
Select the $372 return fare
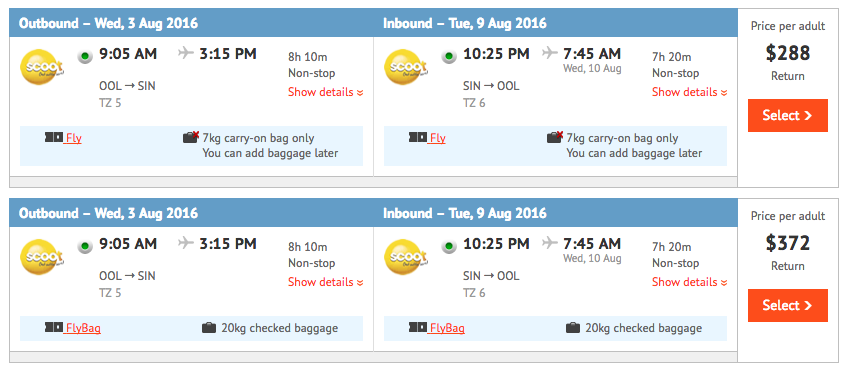coord(788,305)
